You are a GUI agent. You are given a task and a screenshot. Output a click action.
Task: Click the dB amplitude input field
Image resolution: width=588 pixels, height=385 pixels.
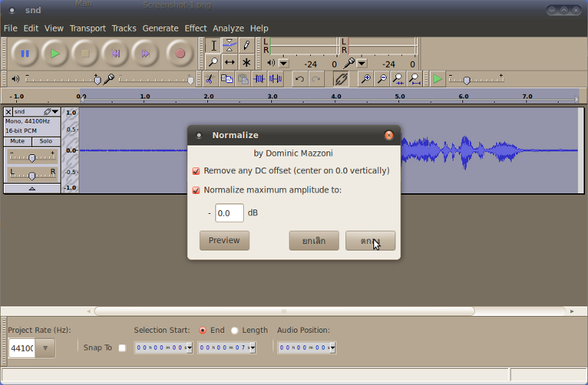[229, 213]
